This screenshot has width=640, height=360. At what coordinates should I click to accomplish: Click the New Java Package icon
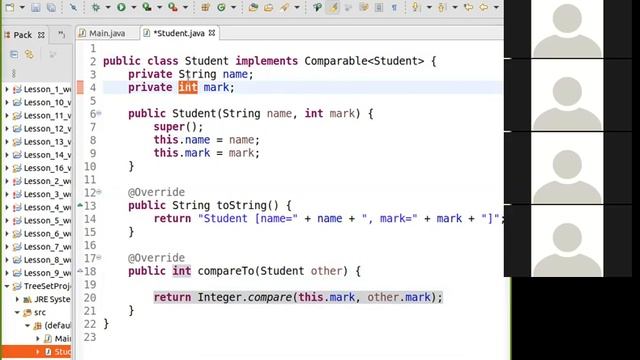205,7
